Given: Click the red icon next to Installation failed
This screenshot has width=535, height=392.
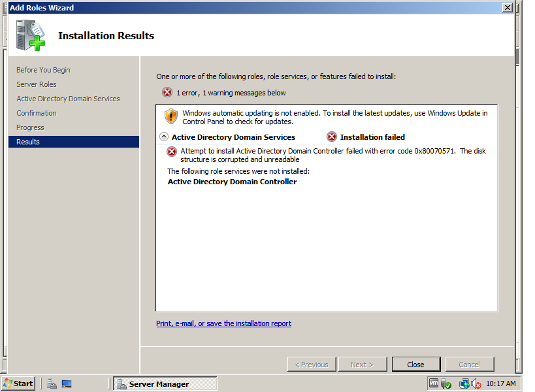Looking at the screenshot, I should click(332, 137).
